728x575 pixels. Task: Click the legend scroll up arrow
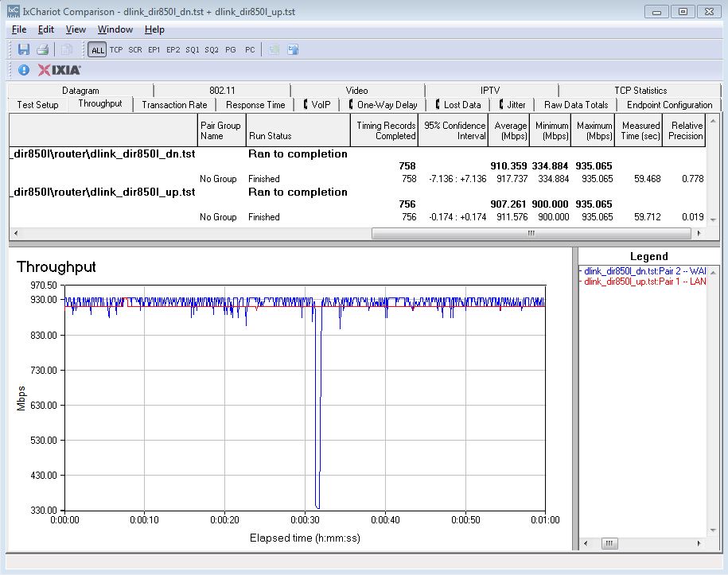pos(713,272)
